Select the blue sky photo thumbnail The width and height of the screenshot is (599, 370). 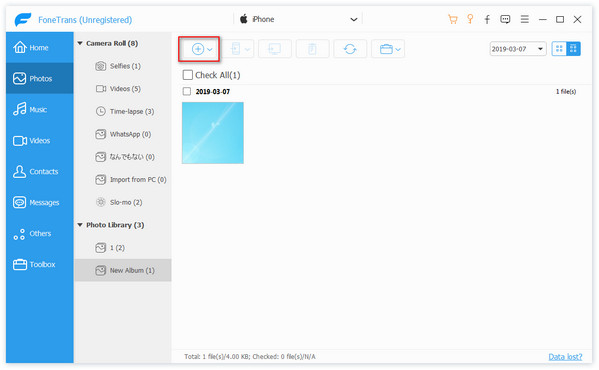pyautogui.click(x=213, y=133)
